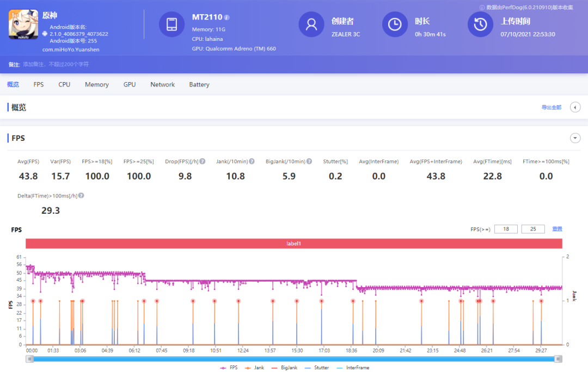The height and width of the screenshot is (372, 588).
Task: Open help icon next to BigJank(/10min)
Action: click(x=309, y=162)
